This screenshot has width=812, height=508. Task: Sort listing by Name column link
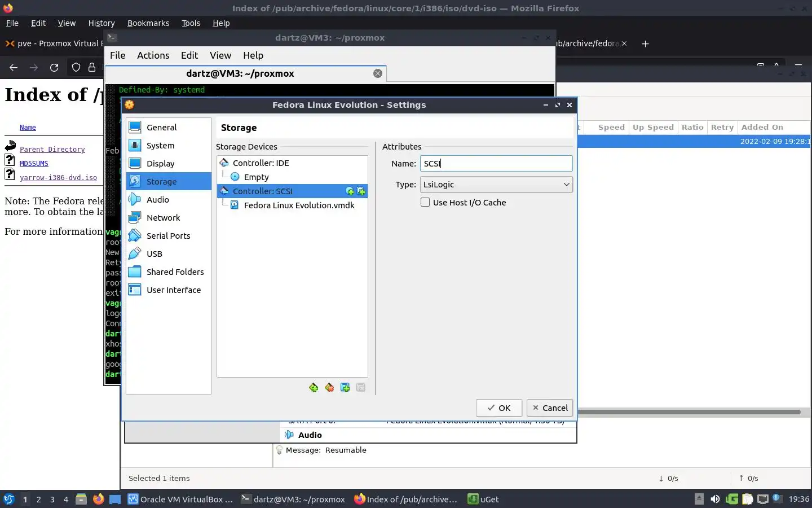[x=28, y=128]
